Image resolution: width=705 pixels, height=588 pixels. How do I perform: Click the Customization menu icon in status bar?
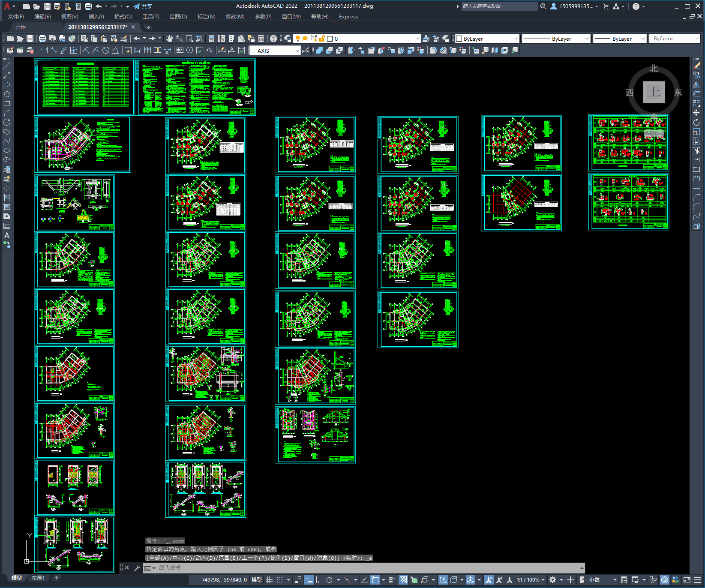697,580
